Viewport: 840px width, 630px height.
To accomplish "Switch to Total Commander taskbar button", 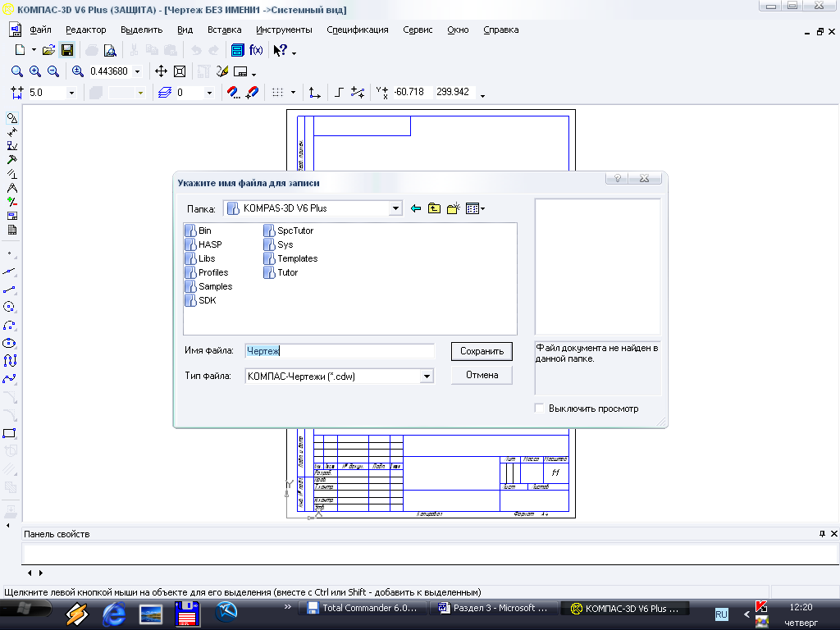I will coord(363,608).
